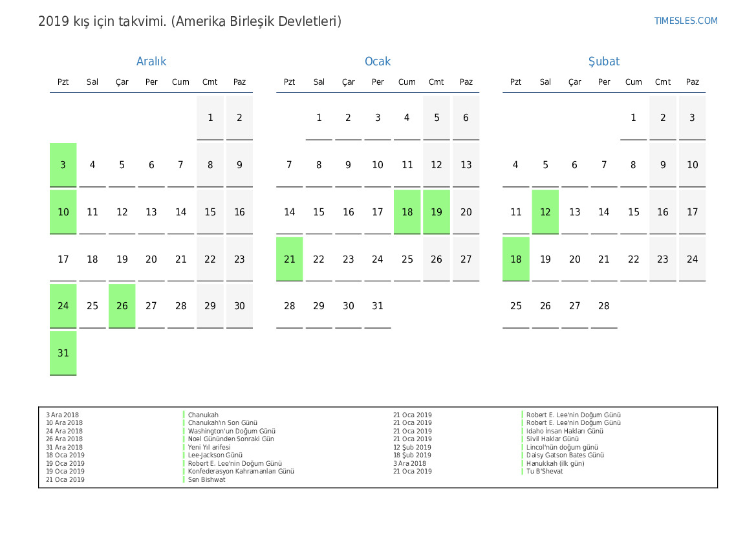Click the Şubat month heading

(603, 61)
